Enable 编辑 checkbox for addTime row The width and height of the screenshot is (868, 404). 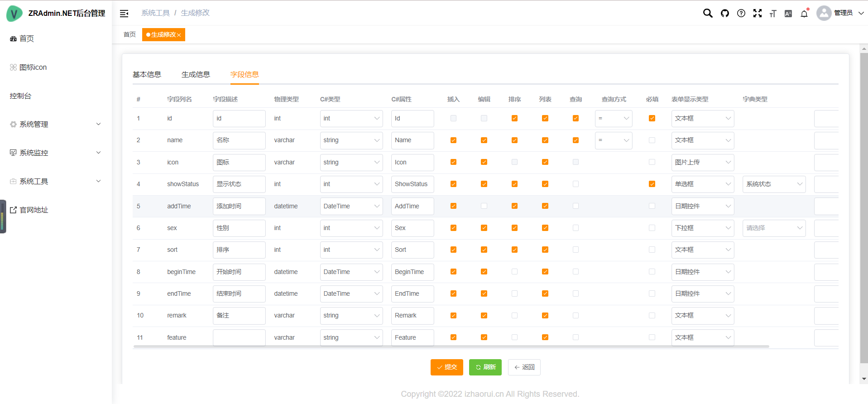tap(484, 206)
